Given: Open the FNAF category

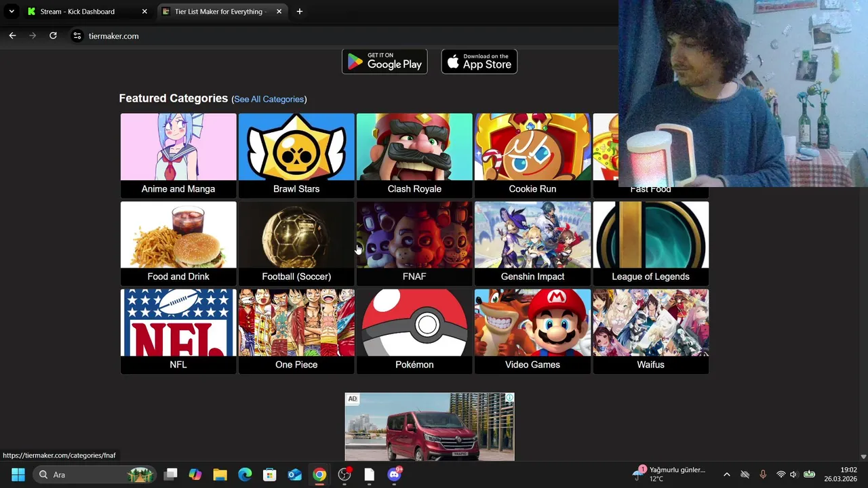Looking at the screenshot, I should (414, 243).
